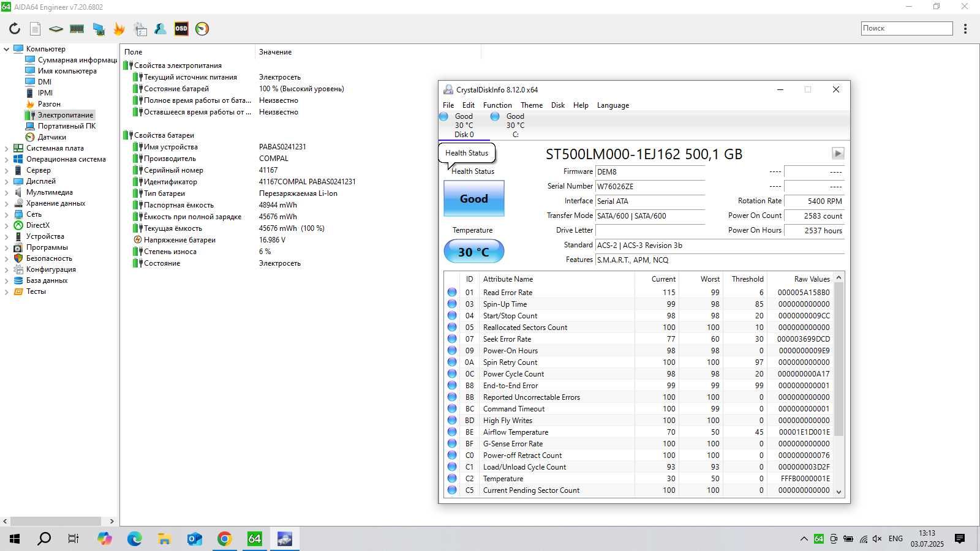The height and width of the screenshot is (551, 980).
Task: Switch to CrystalDiskInfo in the taskbar
Action: coord(285,539)
